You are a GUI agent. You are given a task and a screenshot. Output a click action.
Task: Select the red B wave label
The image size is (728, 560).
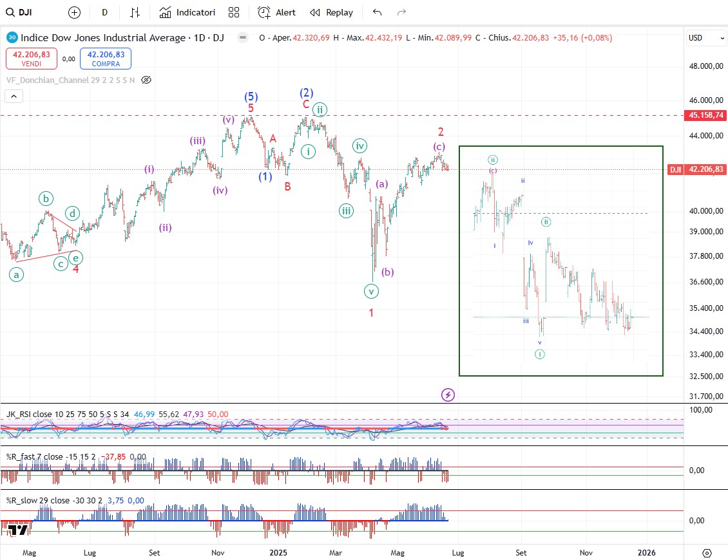coord(288,187)
